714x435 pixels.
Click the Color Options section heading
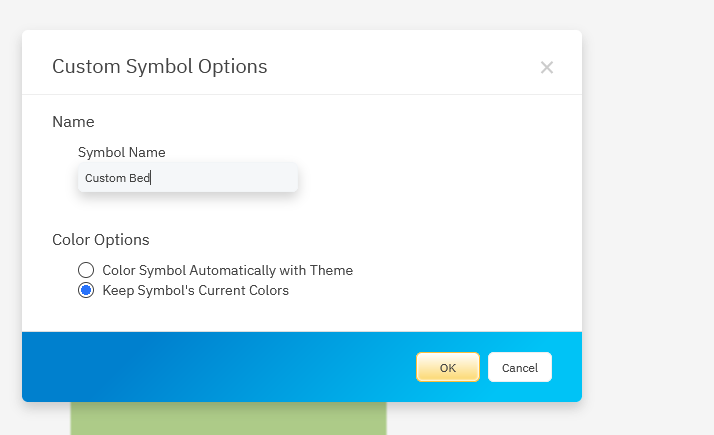click(x=101, y=240)
